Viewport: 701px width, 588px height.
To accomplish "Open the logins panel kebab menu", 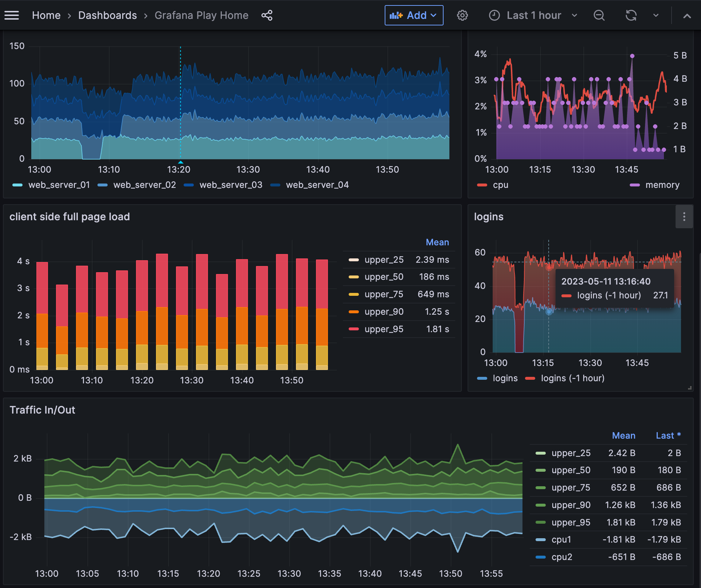I will click(684, 217).
